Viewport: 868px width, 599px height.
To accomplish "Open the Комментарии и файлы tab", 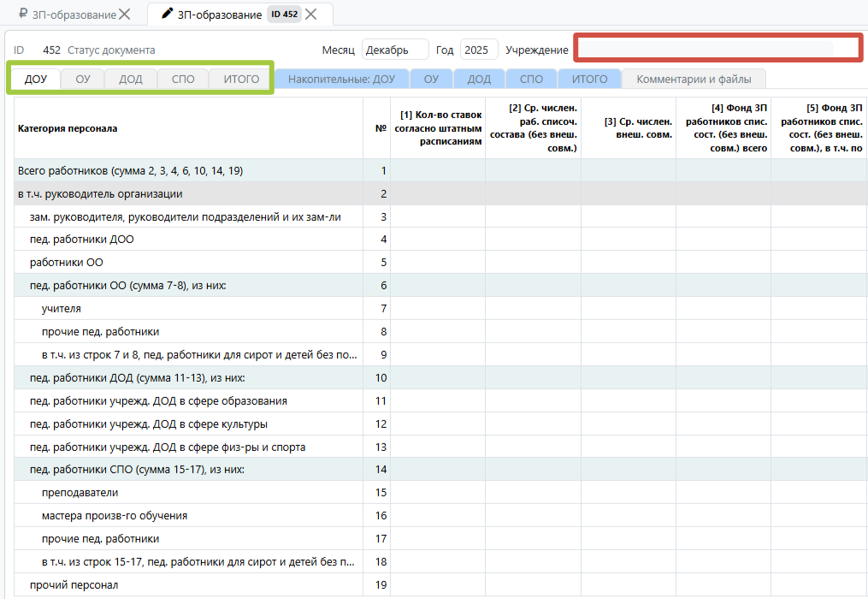I will pyautogui.click(x=694, y=80).
